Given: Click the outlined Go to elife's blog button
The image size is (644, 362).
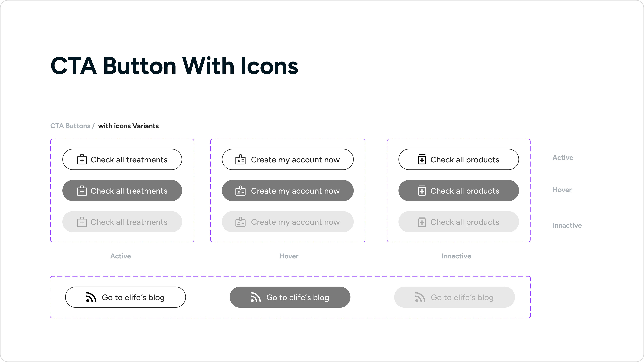Looking at the screenshot, I should click(x=125, y=297).
